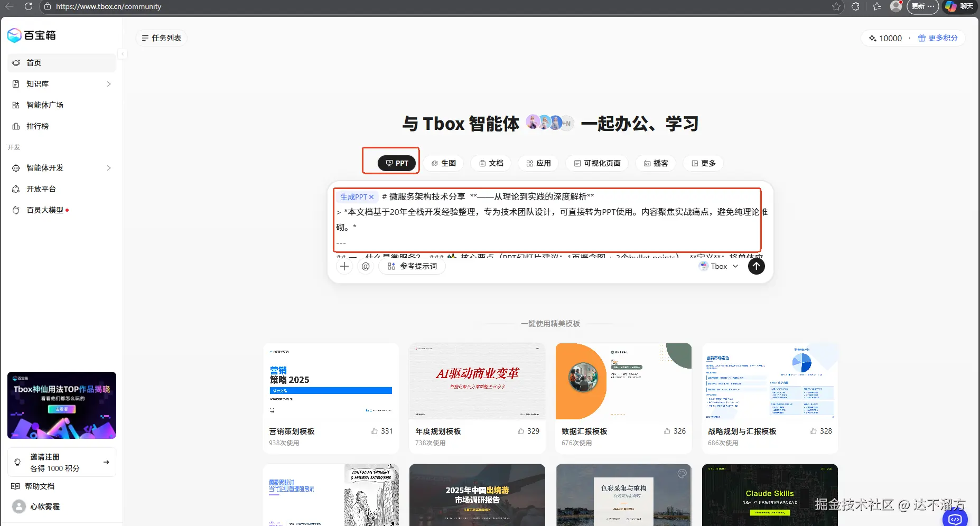Open the 色彩采集与重构 template thumbnail
The height and width of the screenshot is (526, 980).
pos(623,495)
